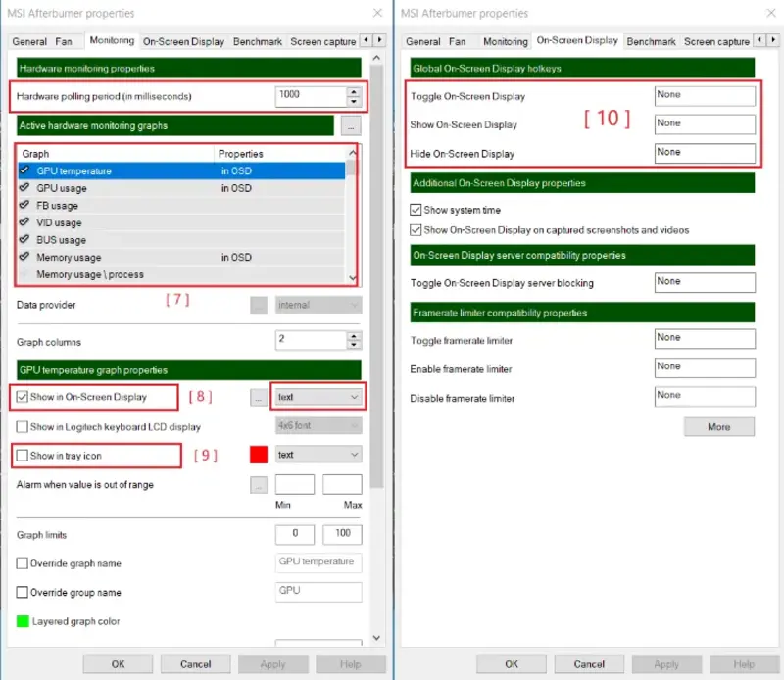This screenshot has height=680, width=784.
Task: Click ellipsis button next to Show in On-Screen Display
Action: click(x=259, y=397)
